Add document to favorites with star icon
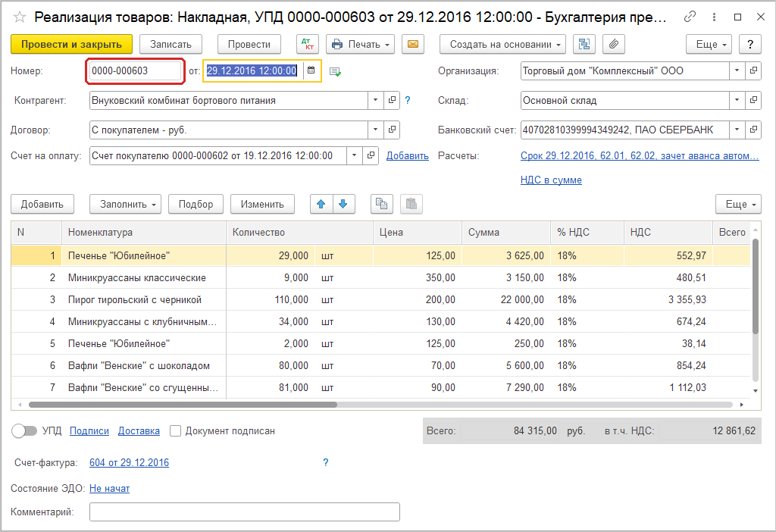 pyautogui.click(x=19, y=17)
